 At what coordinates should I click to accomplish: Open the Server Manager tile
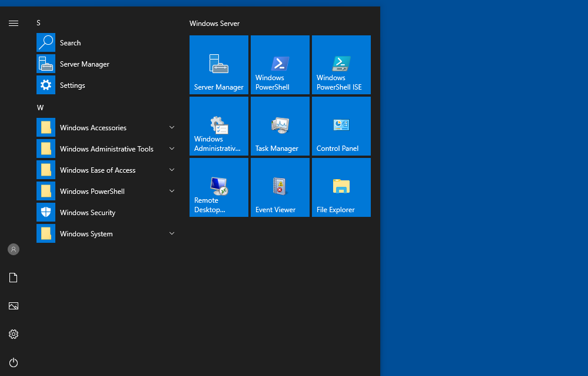tap(218, 65)
